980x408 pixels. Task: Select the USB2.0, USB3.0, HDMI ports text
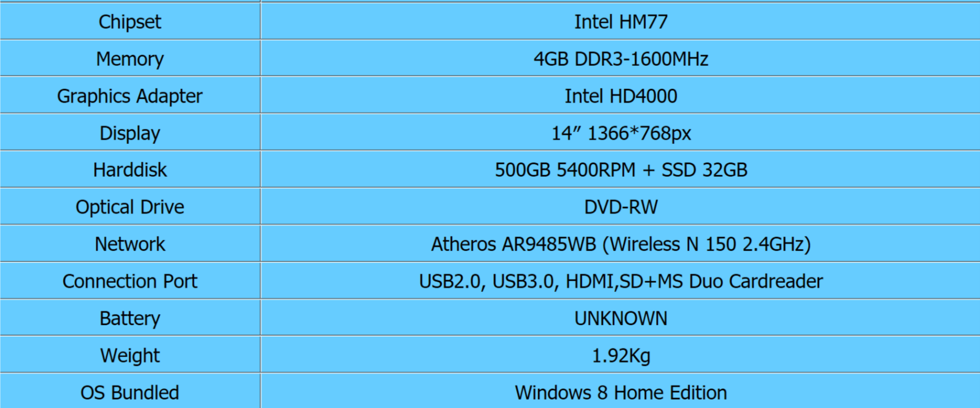pyautogui.click(x=620, y=281)
